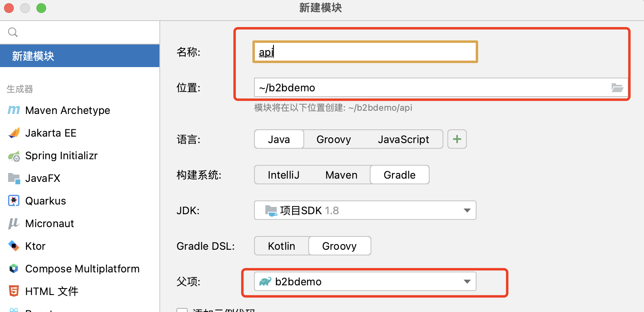Click the Quarkus generator icon
This screenshot has width=644, height=312.
[x=14, y=201]
